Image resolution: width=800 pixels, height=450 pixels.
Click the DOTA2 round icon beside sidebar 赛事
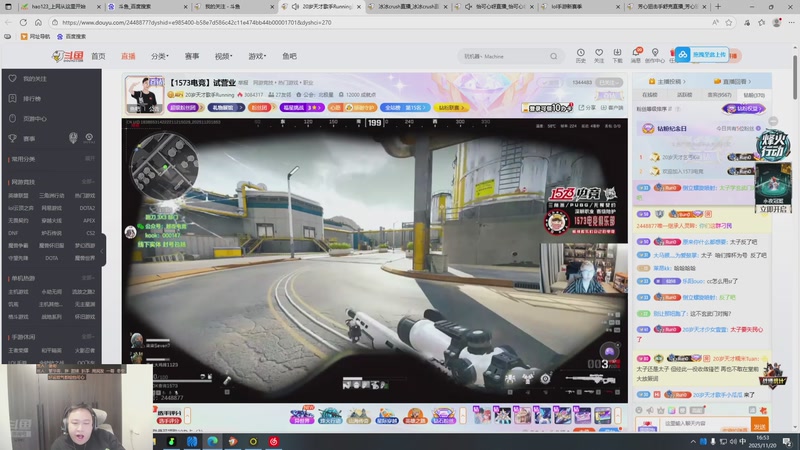click(89, 138)
